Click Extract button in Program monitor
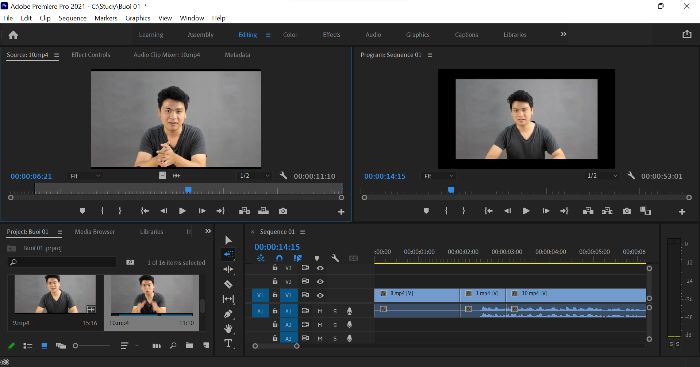 click(607, 211)
